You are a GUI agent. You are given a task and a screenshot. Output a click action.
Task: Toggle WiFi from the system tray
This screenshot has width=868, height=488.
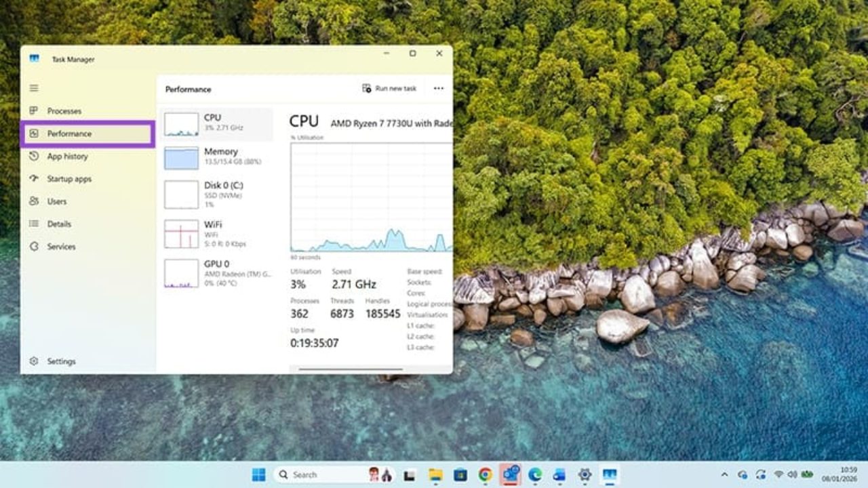point(778,474)
